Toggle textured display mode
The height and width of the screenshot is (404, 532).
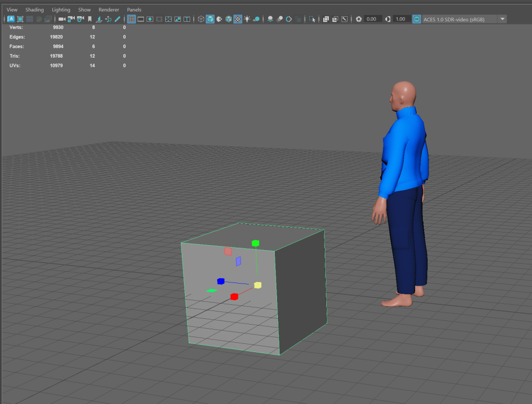coord(237,19)
